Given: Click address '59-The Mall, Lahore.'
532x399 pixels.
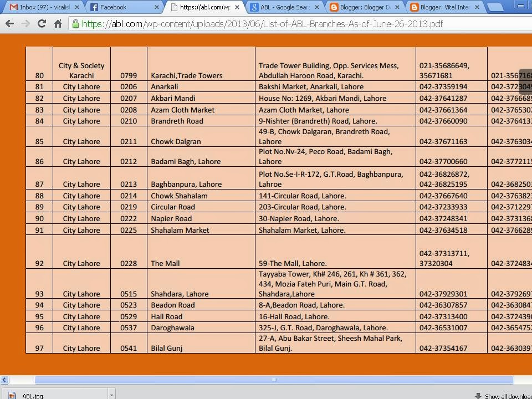Looking at the screenshot, I should coord(293,263).
